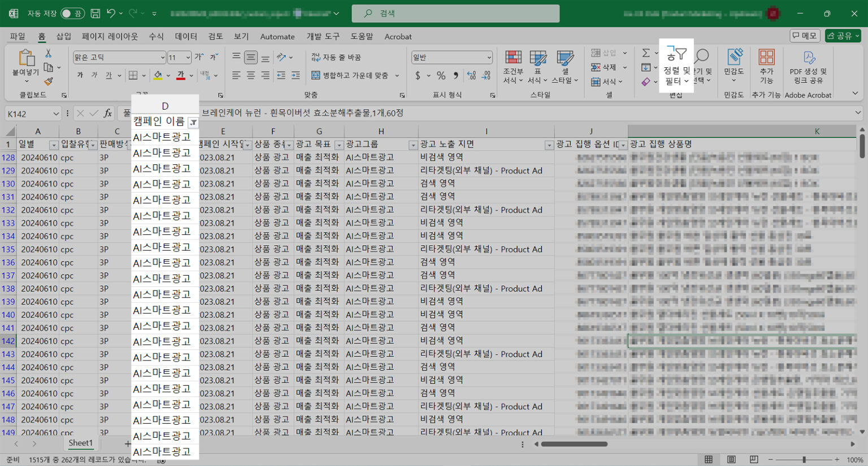Switch to Page Break Preview in status bar

tap(754, 459)
